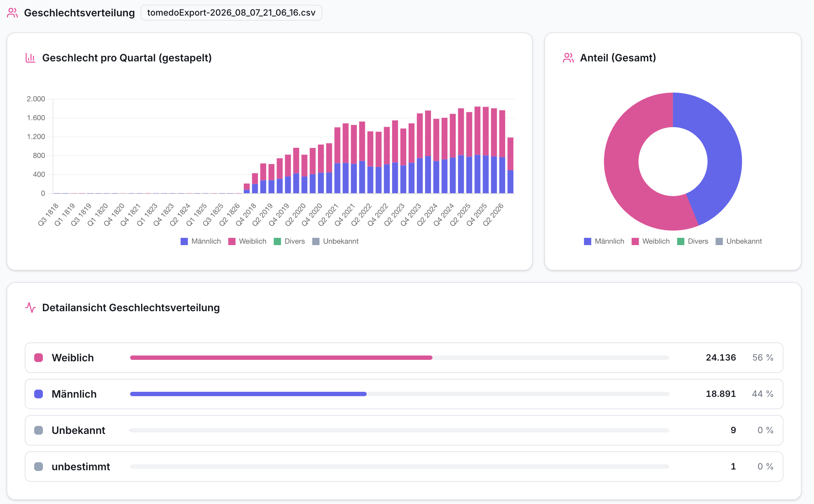The width and height of the screenshot is (814, 504).
Task: Click the unbestimmt row label
Action: [81, 467]
